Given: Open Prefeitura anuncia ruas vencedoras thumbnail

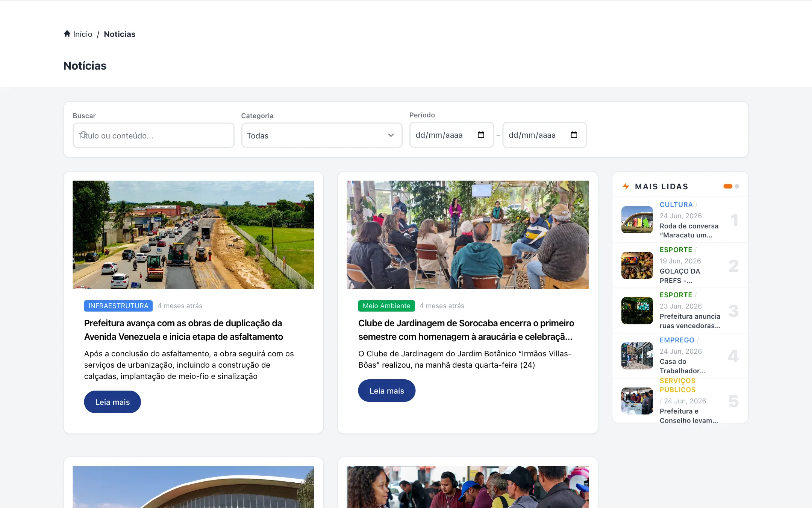Looking at the screenshot, I should (x=637, y=310).
